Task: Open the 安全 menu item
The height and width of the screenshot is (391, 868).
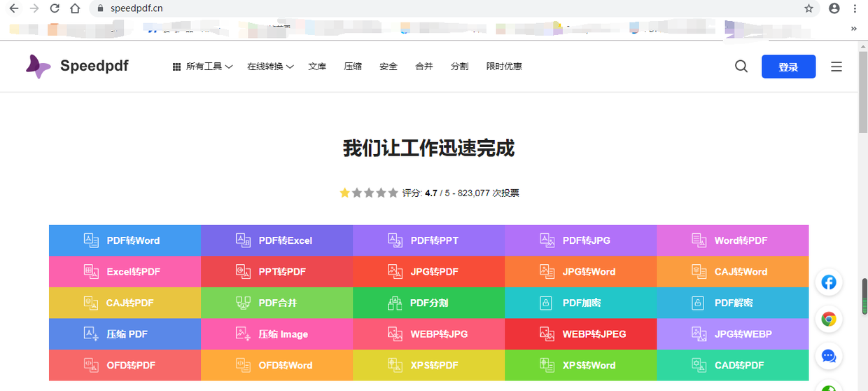Action: point(388,67)
